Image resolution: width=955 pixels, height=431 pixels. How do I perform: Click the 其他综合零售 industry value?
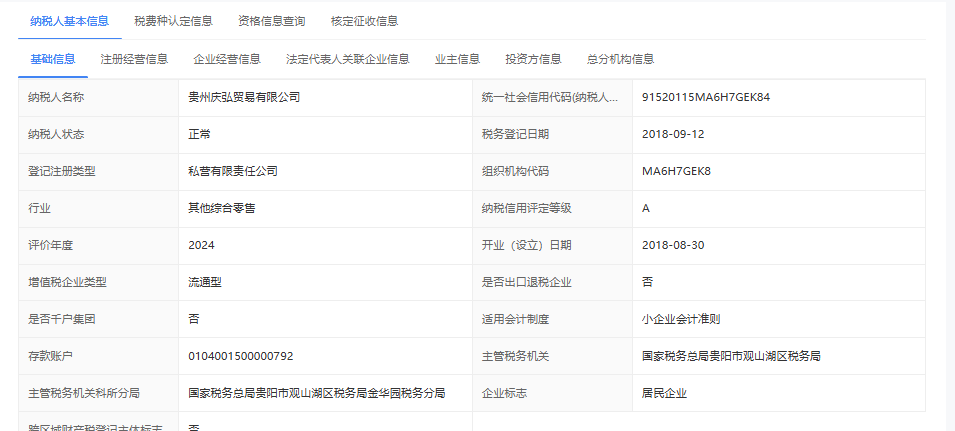[221, 208]
